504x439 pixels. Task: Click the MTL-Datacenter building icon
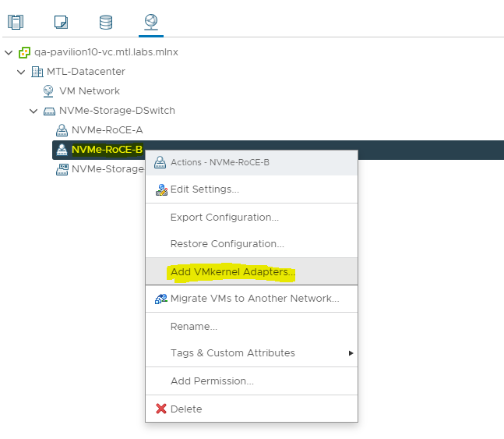pos(37,72)
